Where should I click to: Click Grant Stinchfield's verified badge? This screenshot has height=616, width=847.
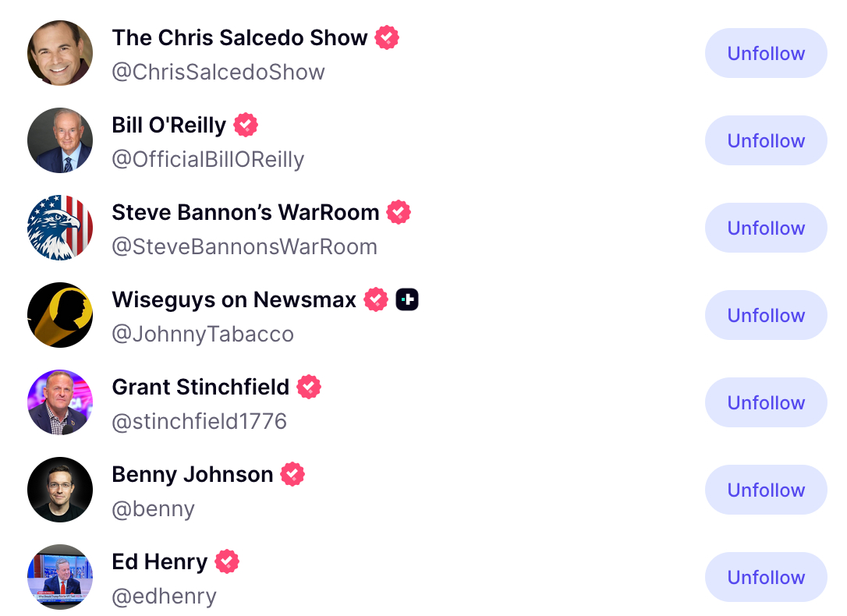[309, 387]
